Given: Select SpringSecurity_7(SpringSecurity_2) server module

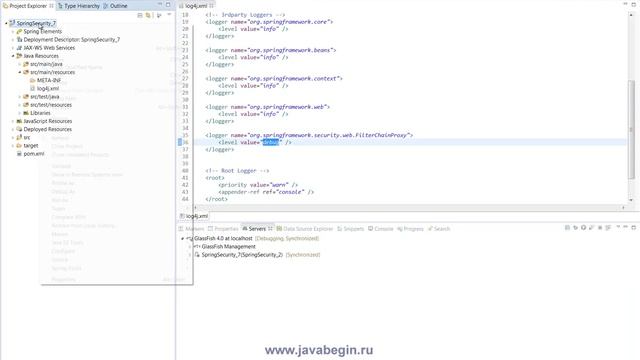Looking at the screenshot, I should 242,255.
